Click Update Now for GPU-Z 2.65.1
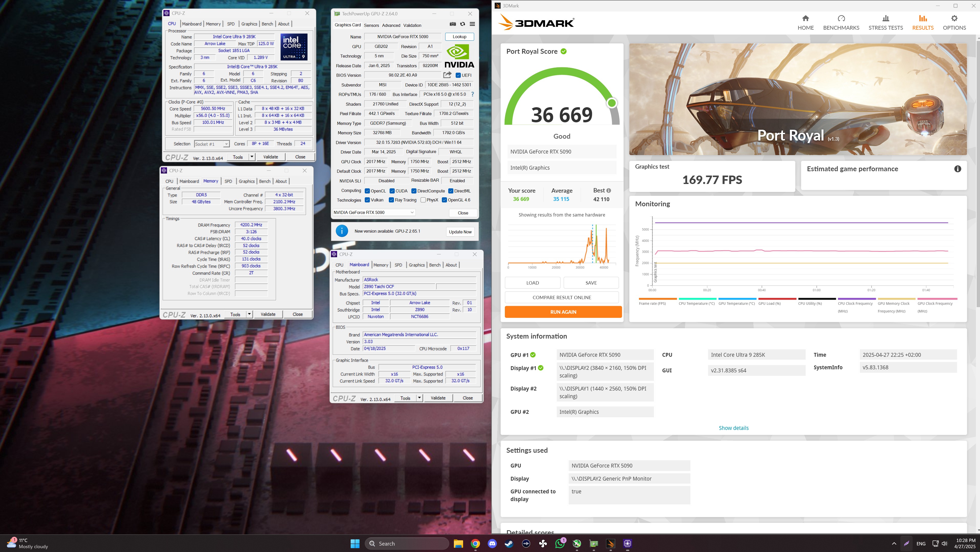The height and width of the screenshot is (552, 980). (460, 232)
